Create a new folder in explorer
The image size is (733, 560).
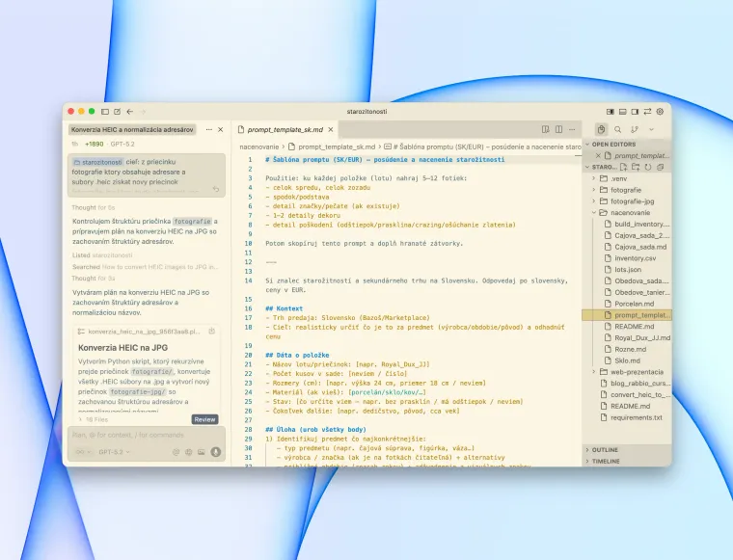tap(636, 167)
